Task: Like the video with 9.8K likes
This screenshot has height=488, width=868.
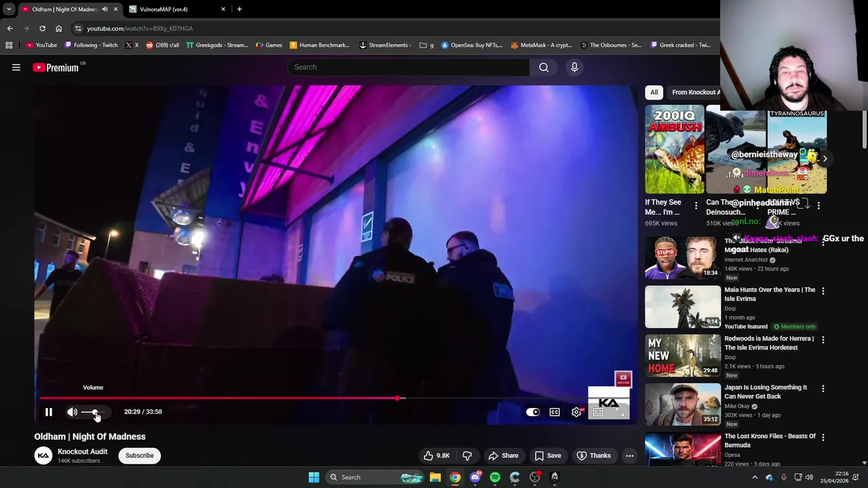Action: [x=437, y=455]
